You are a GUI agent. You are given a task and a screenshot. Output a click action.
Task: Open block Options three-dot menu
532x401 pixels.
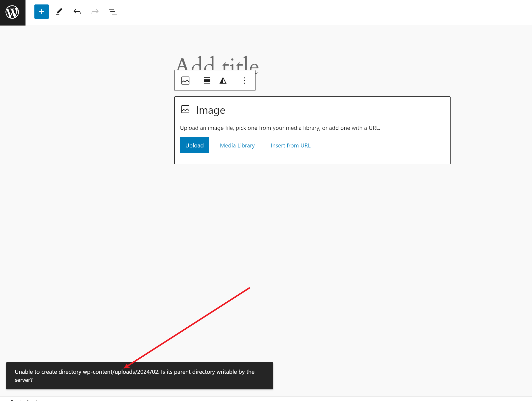[244, 81]
